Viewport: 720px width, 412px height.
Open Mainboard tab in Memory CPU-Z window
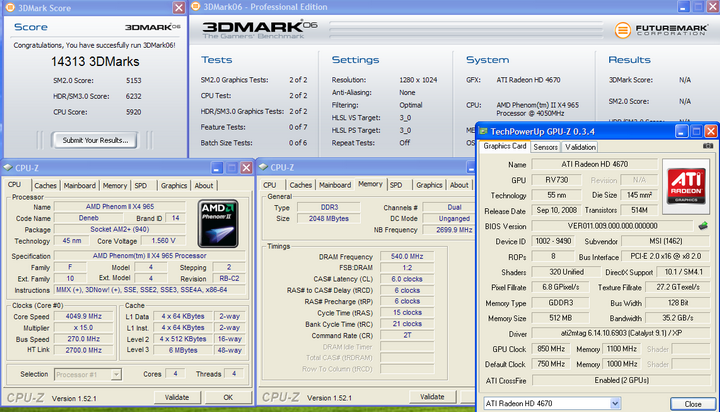(335, 185)
